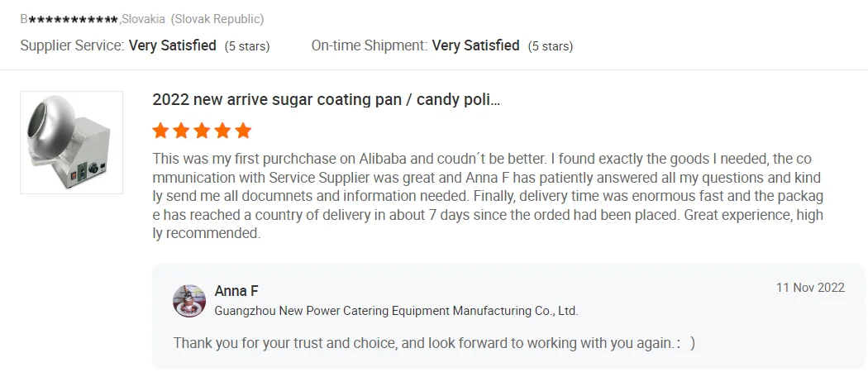Open the '2022 new arrive sugar coating pan' title link
This screenshot has height=372, width=868.
tap(327, 100)
